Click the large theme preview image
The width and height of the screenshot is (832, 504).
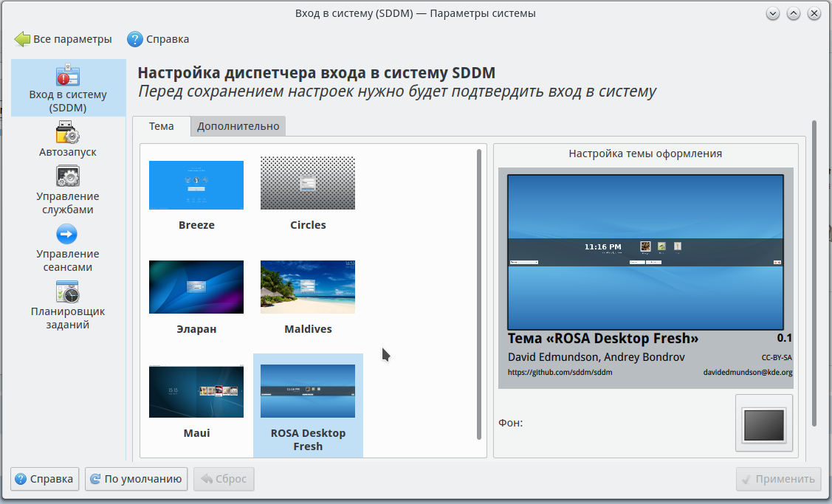(x=645, y=252)
